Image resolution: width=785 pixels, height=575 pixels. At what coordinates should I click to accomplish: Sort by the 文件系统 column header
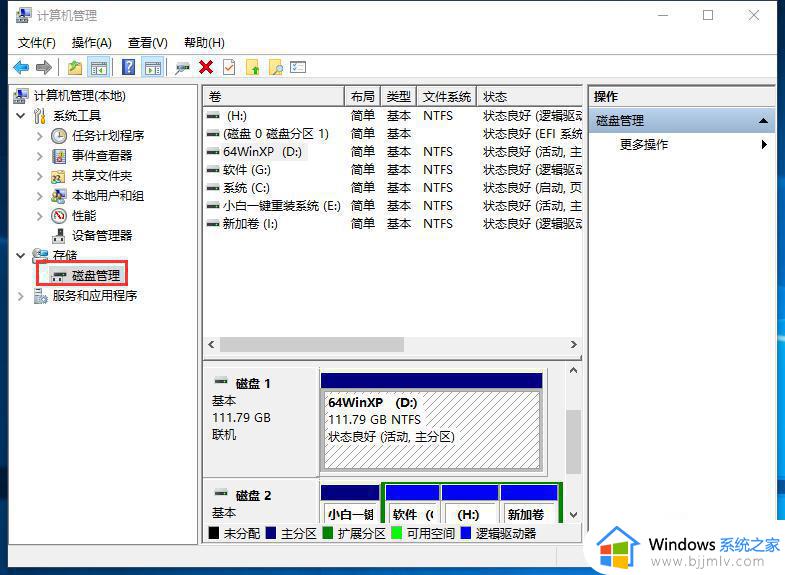[447, 96]
